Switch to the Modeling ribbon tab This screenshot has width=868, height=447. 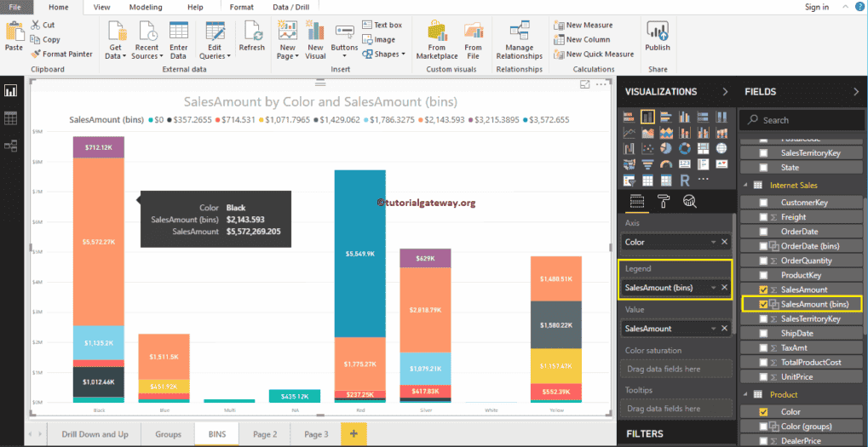click(x=146, y=7)
